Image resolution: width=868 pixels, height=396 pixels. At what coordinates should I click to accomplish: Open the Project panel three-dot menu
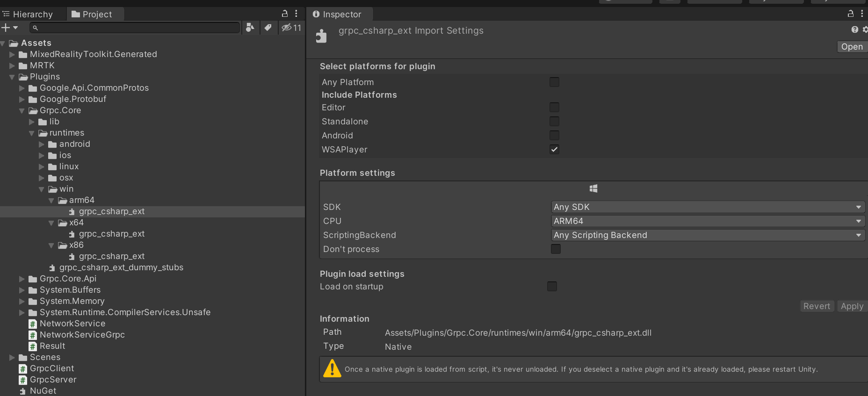296,14
